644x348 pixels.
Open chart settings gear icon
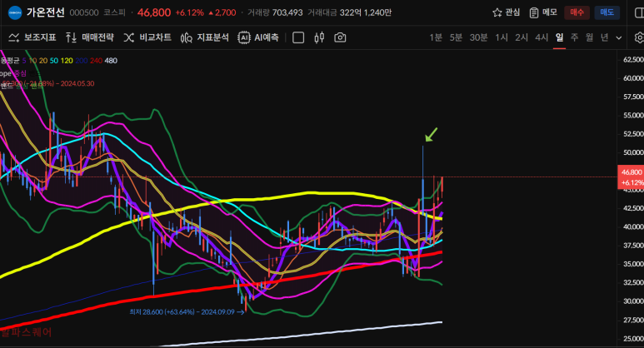pyautogui.click(x=639, y=37)
